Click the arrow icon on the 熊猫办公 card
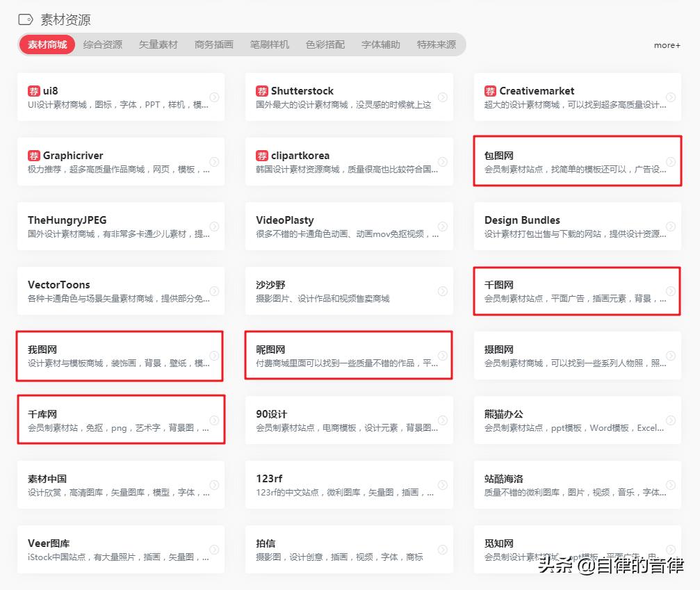This screenshot has height=590, width=700. pyautogui.click(x=670, y=420)
